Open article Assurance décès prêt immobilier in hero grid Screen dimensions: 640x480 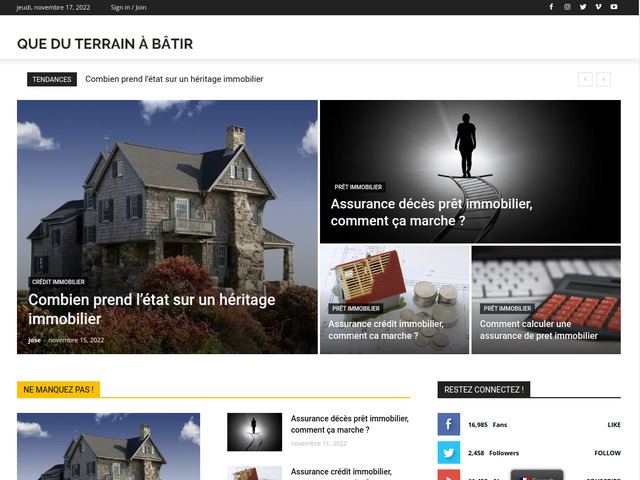431,212
